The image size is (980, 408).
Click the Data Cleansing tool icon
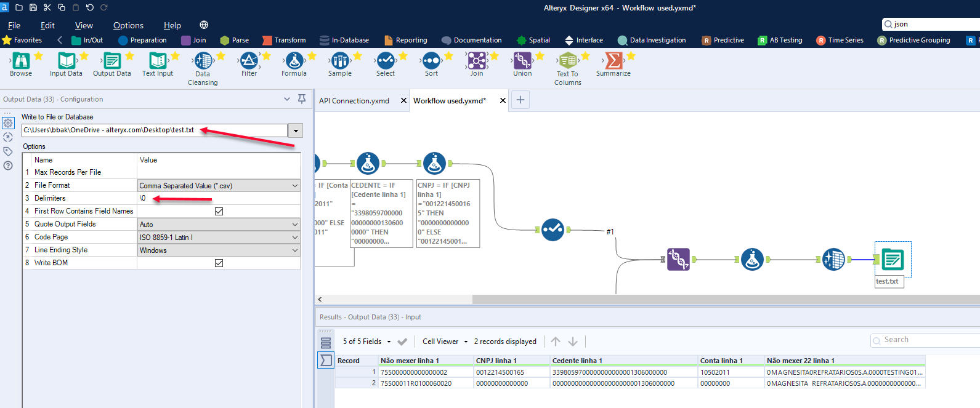[x=203, y=60]
